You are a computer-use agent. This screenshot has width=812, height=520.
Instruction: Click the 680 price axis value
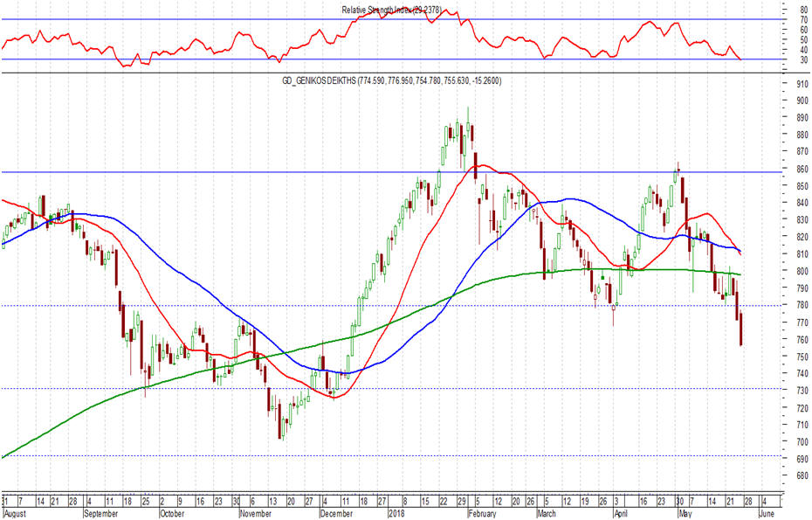[x=802, y=476]
